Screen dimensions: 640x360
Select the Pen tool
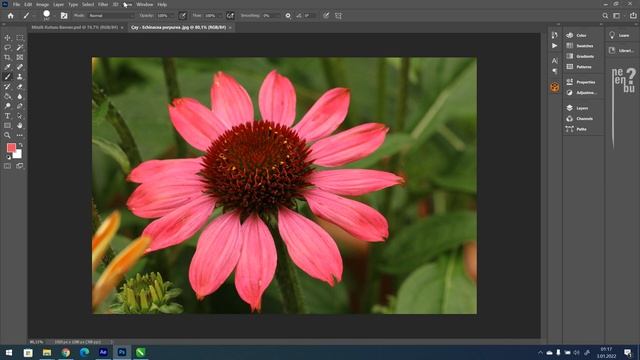[x=20, y=106]
